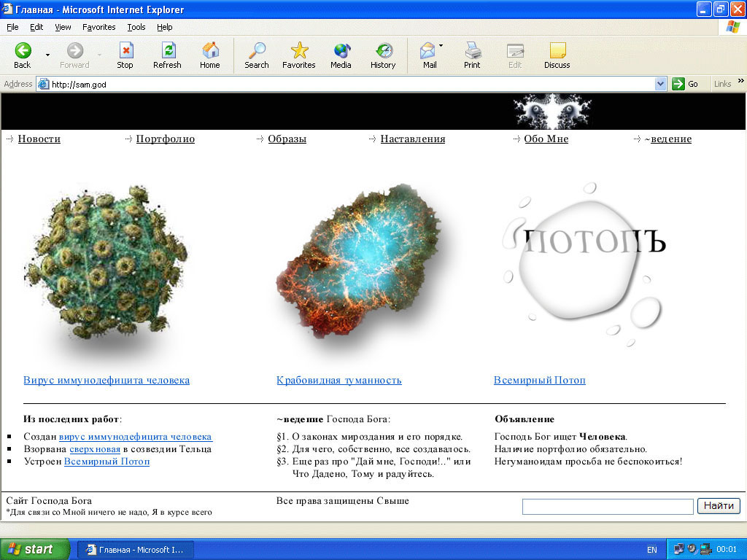Click the '§2. Для чего, собственно' text

(x=373, y=449)
